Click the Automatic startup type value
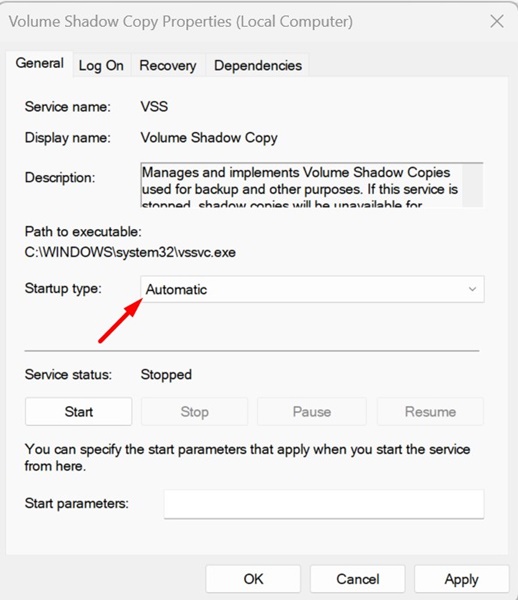 [x=176, y=290]
